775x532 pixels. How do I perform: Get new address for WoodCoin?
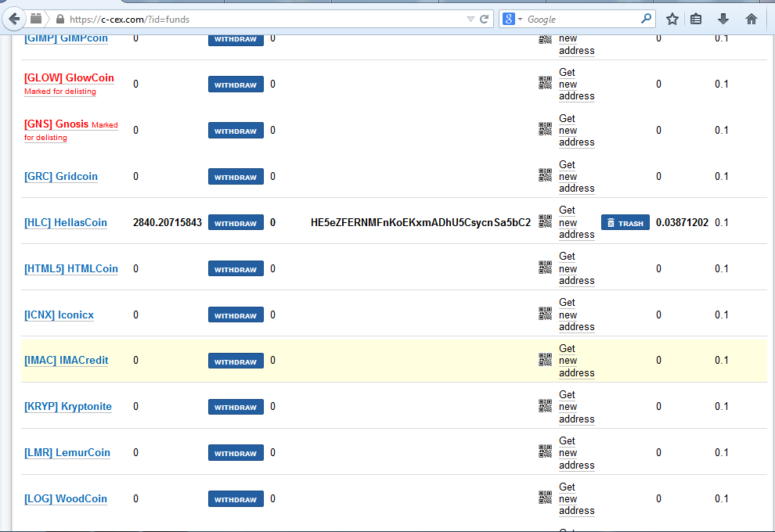click(576, 499)
